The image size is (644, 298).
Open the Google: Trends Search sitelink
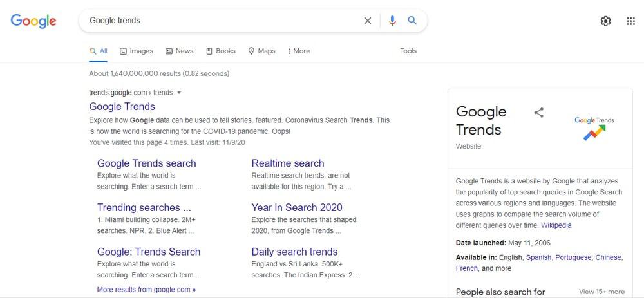tap(149, 252)
